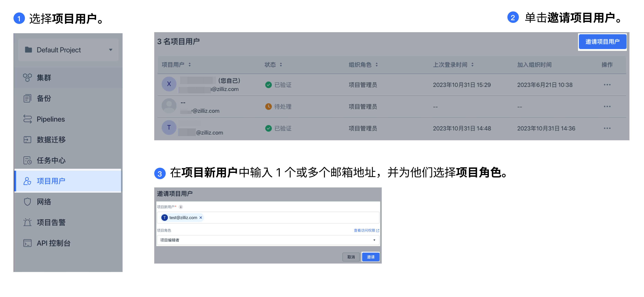Click the 邀请项目用户 blue button
The height and width of the screenshot is (297, 644).
pyautogui.click(x=602, y=42)
